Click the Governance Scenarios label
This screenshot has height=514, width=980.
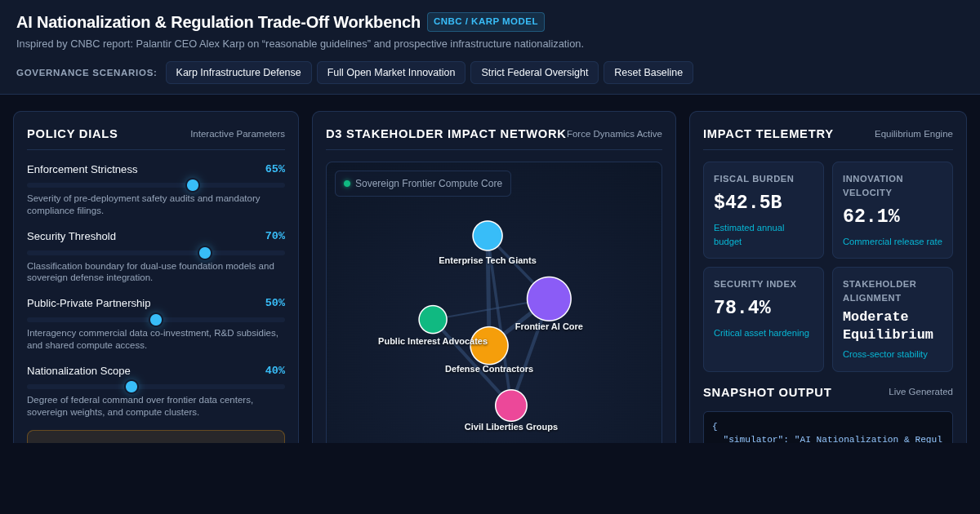[87, 73]
